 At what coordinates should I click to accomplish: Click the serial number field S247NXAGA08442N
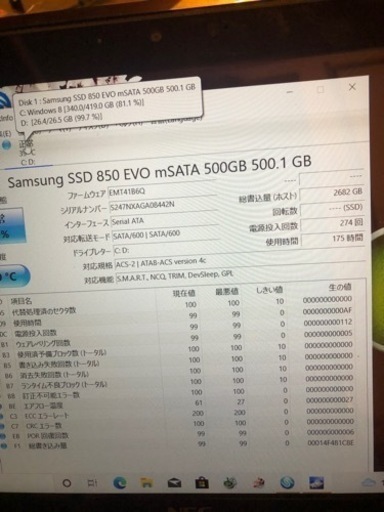[x=163, y=205]
